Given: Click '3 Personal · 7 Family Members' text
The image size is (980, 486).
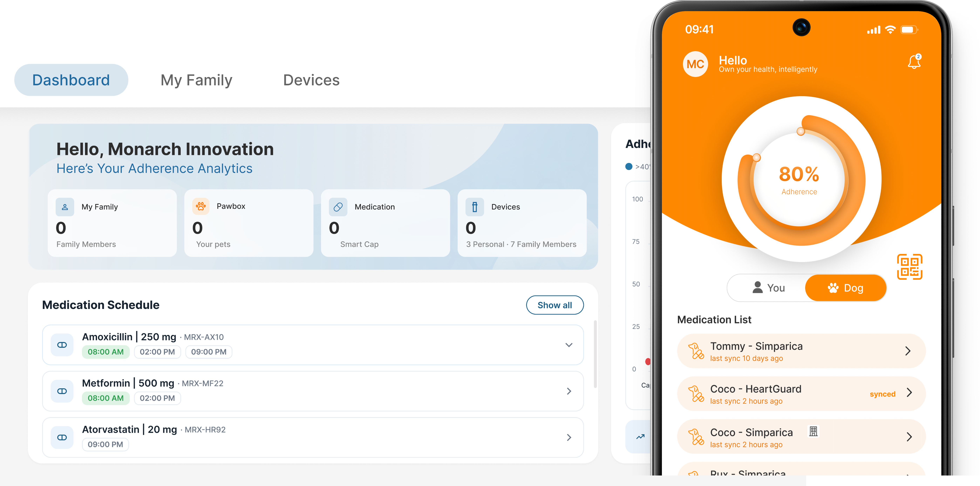Looking at the screenshot, I should [521, 244].
